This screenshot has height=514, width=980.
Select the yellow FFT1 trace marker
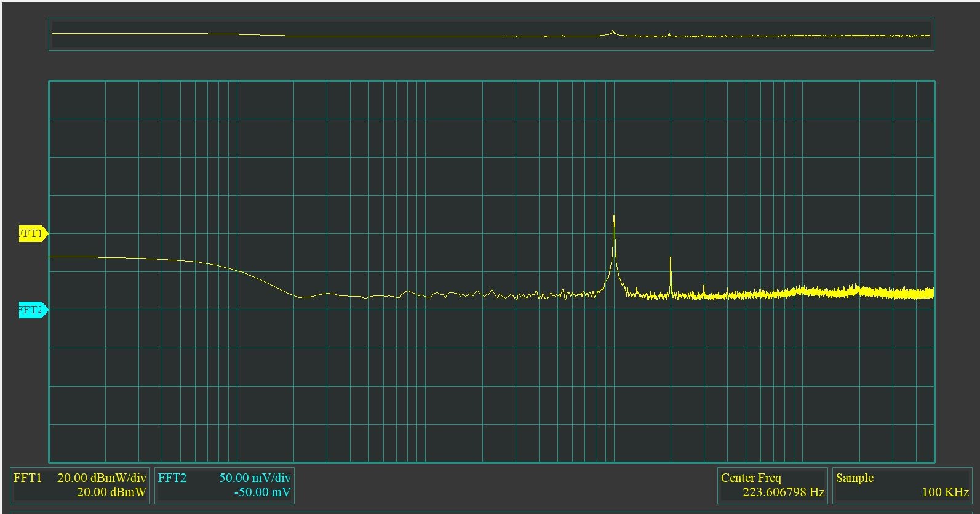pyautogui.click(x=33, y=234)
